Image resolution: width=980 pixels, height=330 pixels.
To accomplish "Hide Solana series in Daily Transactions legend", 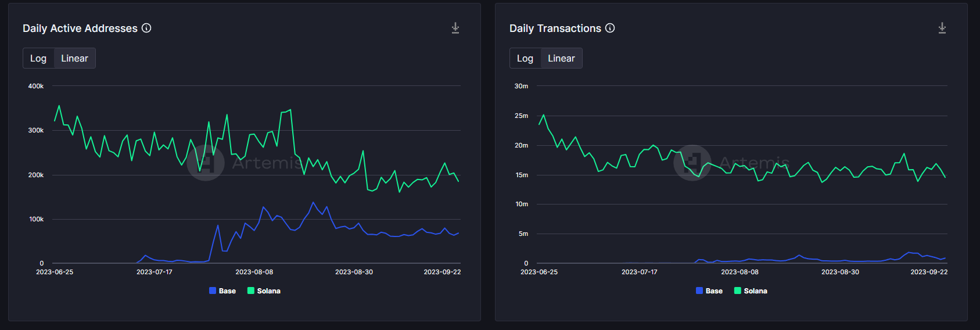I will (751, 291).
